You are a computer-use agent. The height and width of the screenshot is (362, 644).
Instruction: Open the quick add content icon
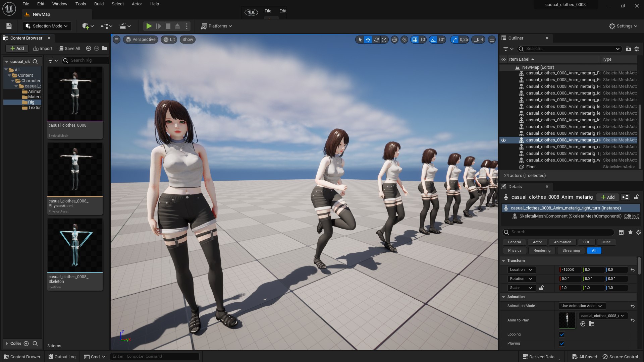(x=88, y=26)
